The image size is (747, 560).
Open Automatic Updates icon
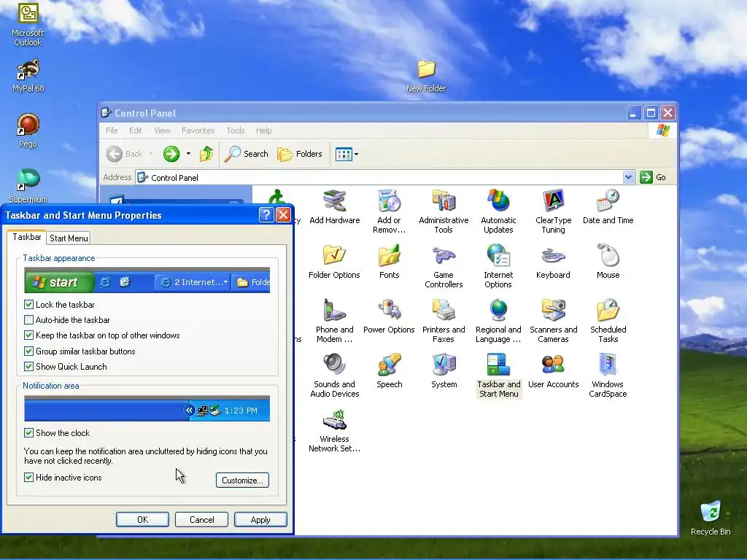point(498,211)
